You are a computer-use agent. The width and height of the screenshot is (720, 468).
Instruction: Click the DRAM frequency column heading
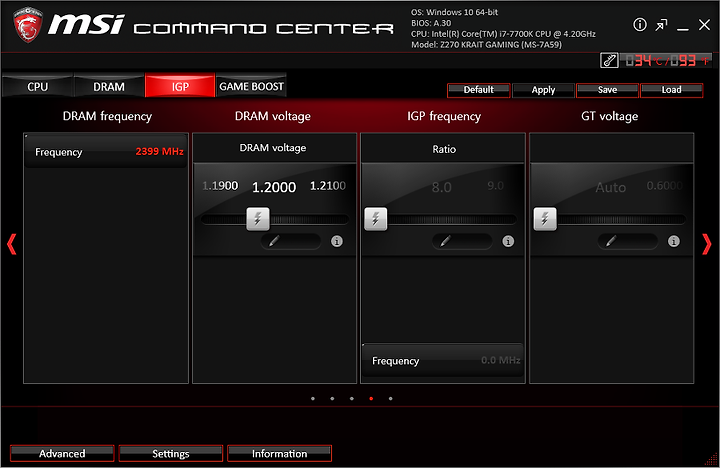pos(107,116)
